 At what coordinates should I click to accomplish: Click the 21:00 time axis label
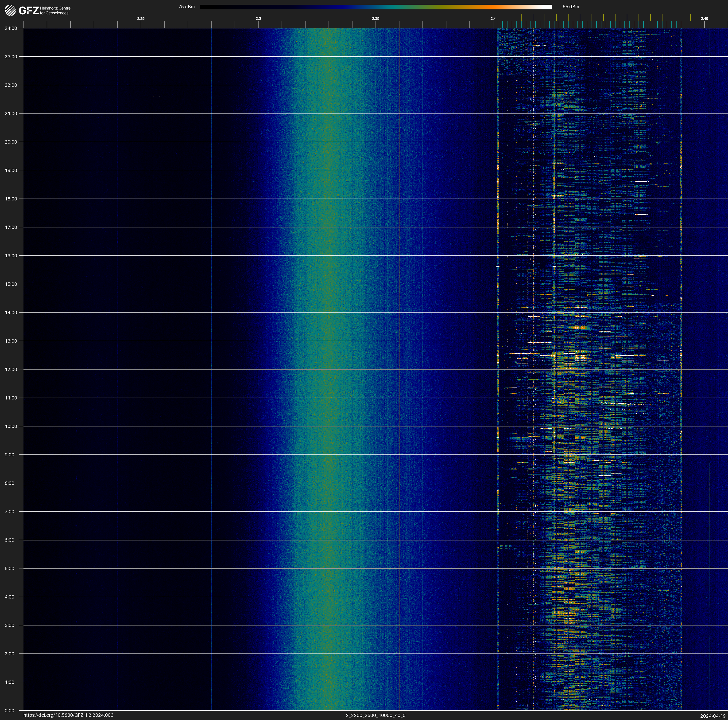click(11, 113)
